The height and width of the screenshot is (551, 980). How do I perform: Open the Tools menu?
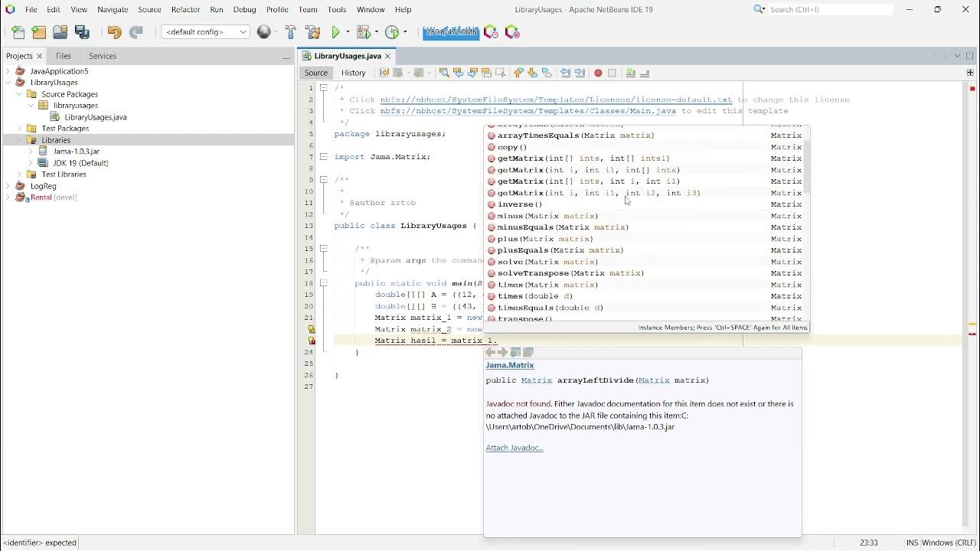pos(337,9)
